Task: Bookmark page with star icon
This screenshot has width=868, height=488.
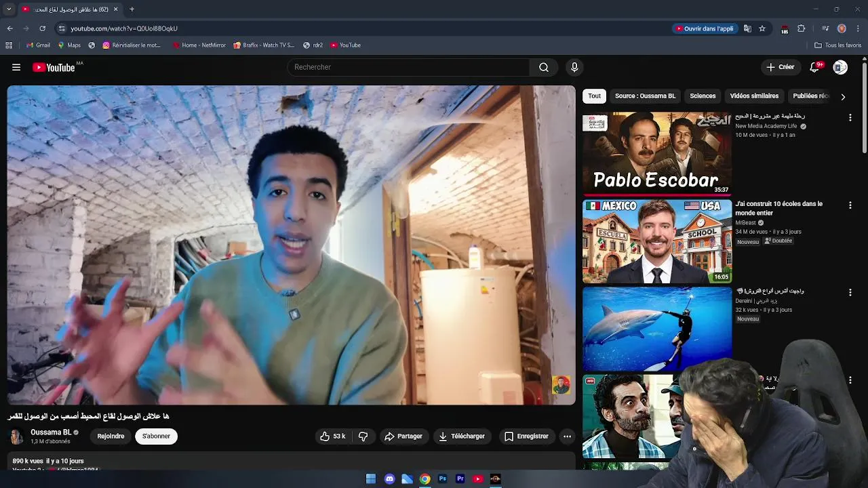Action: (762, 28)
